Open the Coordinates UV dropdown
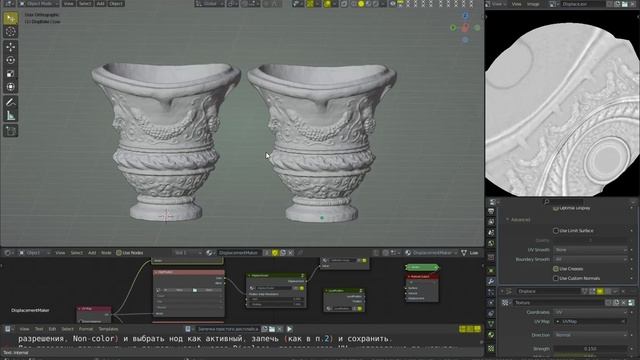Image resolution: width=640 pixels, height=360 pixels. coord(591,312)
